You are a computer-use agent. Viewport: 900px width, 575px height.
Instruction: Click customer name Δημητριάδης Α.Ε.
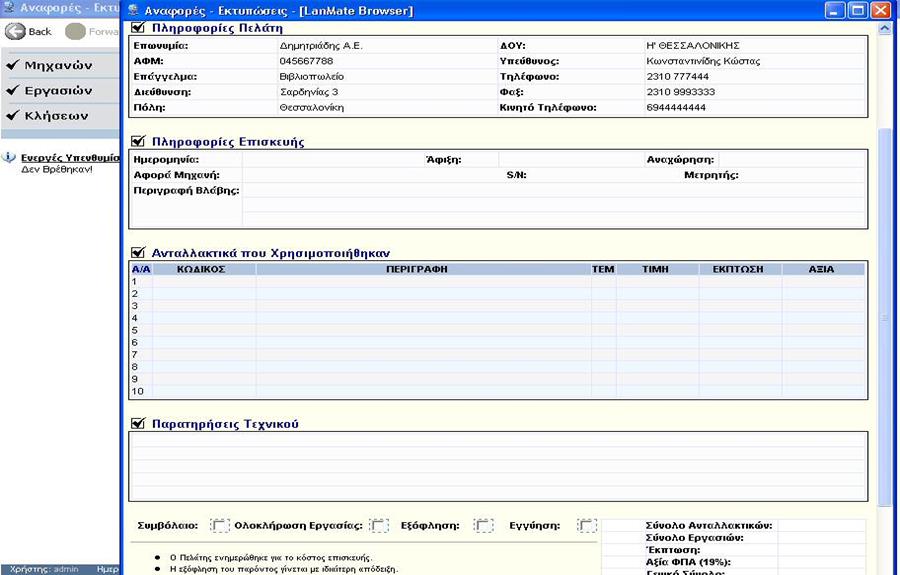[321, 45]
